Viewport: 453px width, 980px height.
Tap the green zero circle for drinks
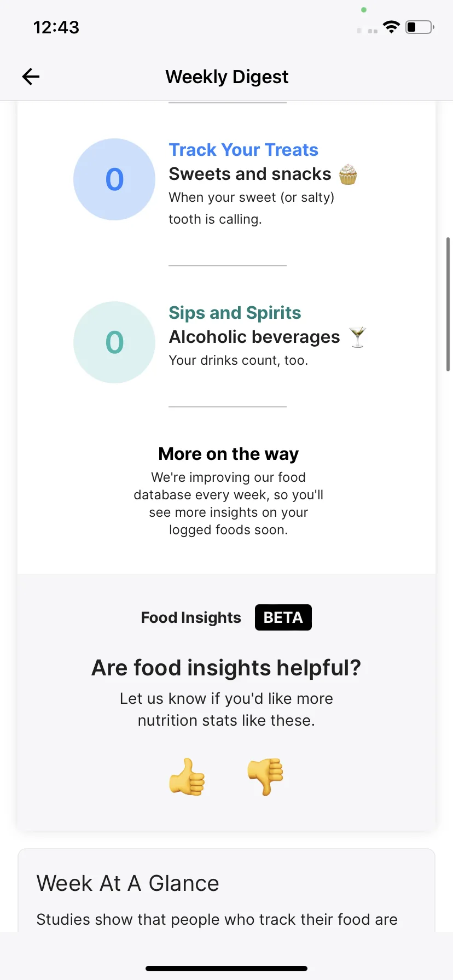pos(114,342)
